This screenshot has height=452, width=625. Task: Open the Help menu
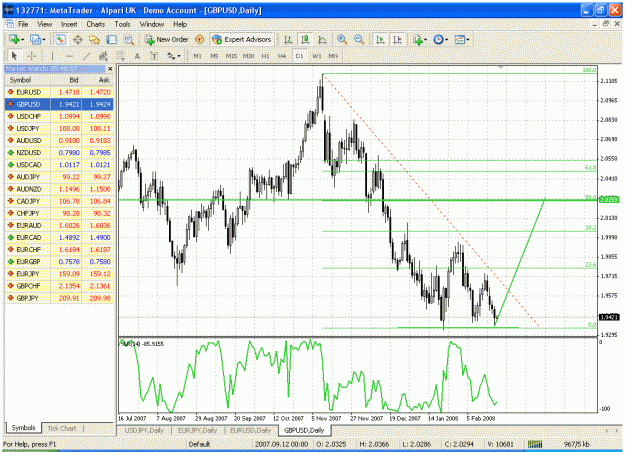(x=180, y=24)
